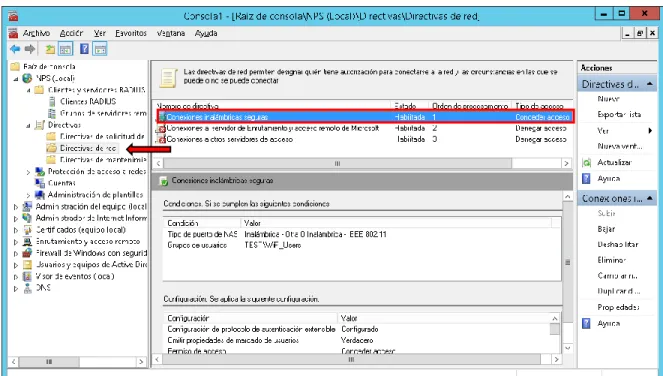Collapse the Directivas tree node
This screenshot has width=663, height=376.
coord(28,125)
